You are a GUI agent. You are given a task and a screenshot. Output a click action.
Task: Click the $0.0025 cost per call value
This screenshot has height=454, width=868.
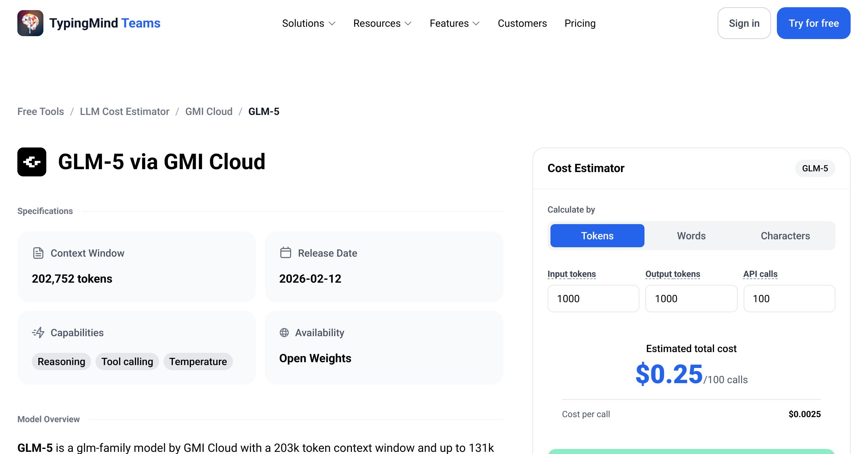[x=805, y=414]
